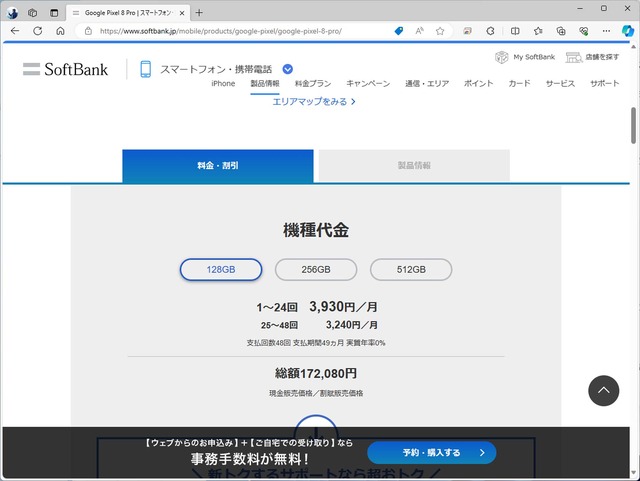Open SoftBank hamburger menu icon

point(31,69)
